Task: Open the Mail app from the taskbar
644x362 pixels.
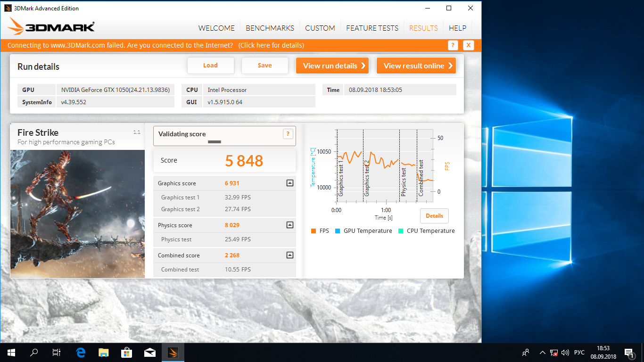Action: [x=149, y=352]
